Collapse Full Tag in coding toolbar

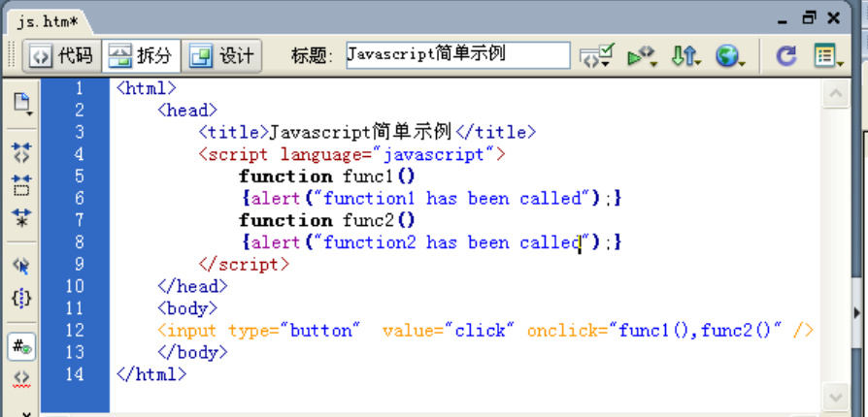click(x=21, y=152)
